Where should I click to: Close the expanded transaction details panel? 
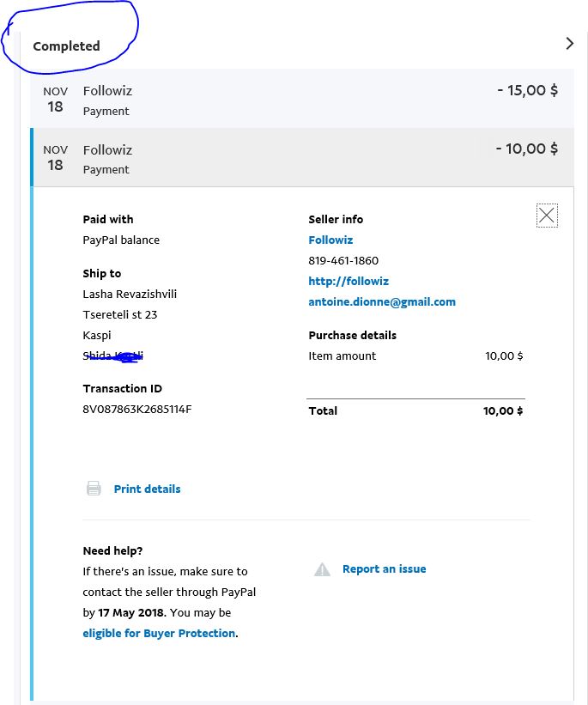[547, 216]
